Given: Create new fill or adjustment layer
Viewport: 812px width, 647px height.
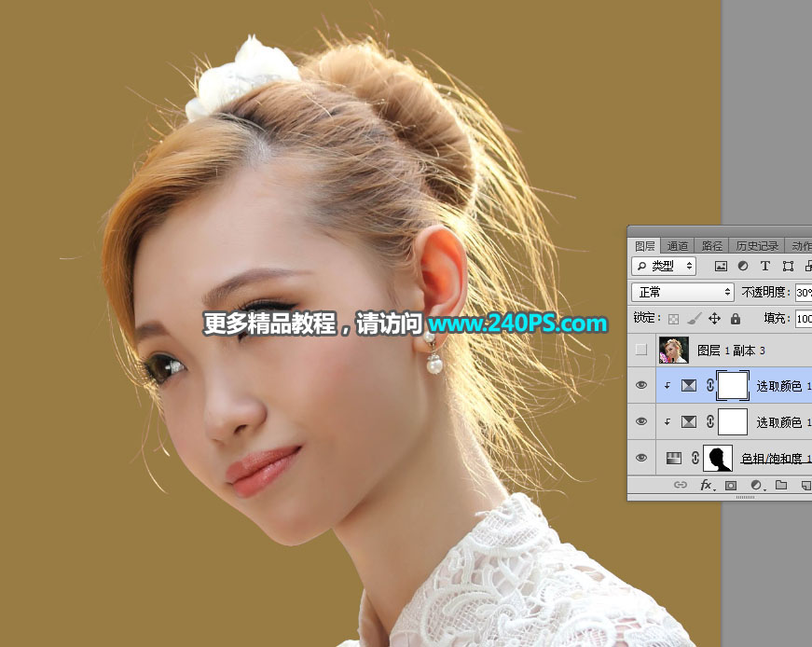Looking at the screenshot, I should (x=757, y=486).
